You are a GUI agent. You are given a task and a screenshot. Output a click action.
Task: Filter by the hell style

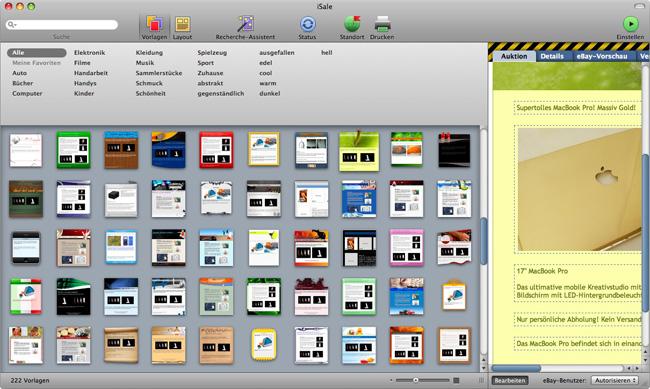(x=327, y=53)
